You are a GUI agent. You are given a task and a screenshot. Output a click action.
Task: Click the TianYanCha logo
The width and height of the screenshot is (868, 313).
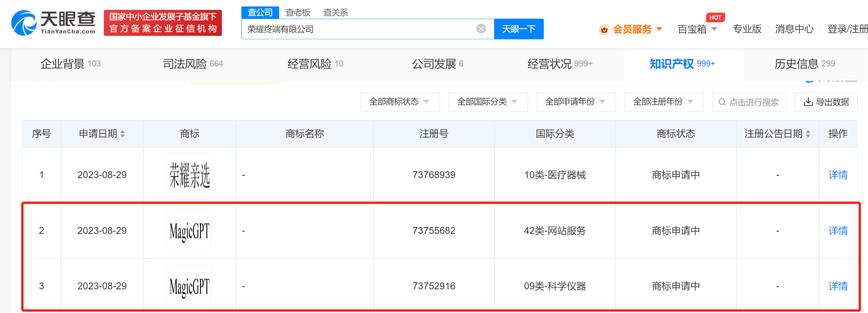(x=53, y=23)
